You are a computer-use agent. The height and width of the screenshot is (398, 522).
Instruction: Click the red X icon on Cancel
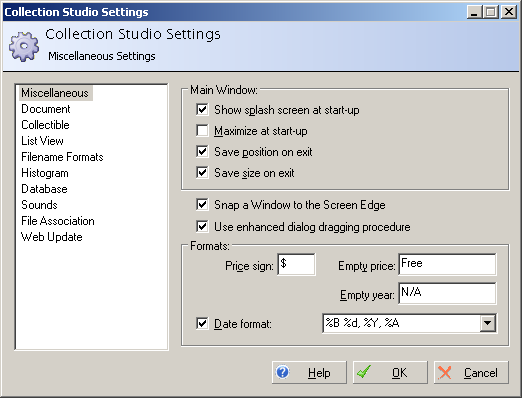click(445, 372)
